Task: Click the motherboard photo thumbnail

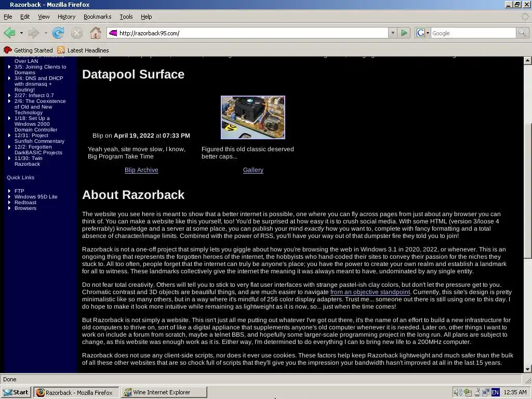Action: click(253, 117)
